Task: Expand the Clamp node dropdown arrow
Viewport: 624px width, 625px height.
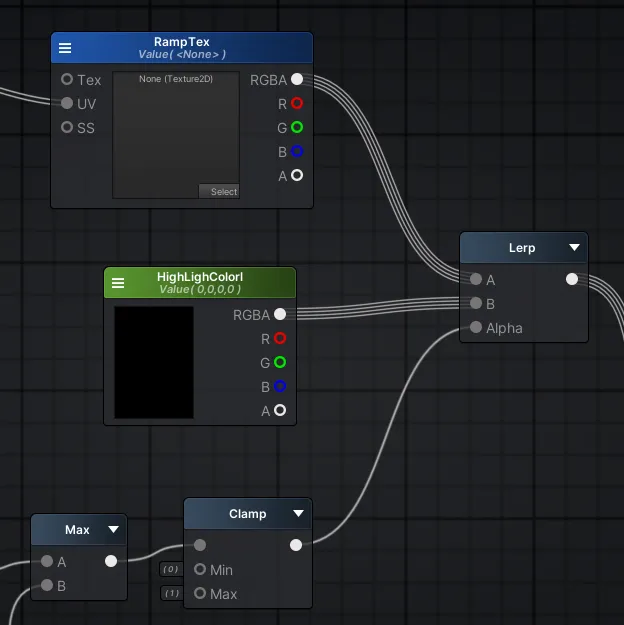Action: click(298, 514)
